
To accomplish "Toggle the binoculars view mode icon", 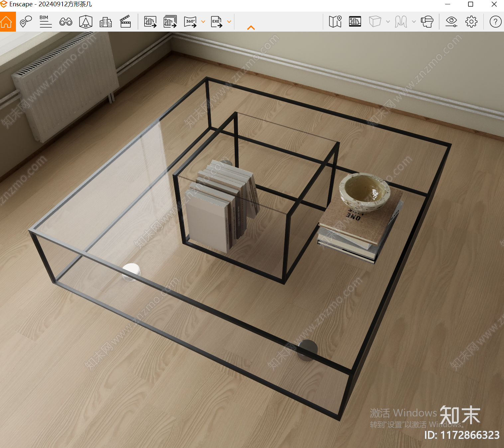I will point(66,22).
